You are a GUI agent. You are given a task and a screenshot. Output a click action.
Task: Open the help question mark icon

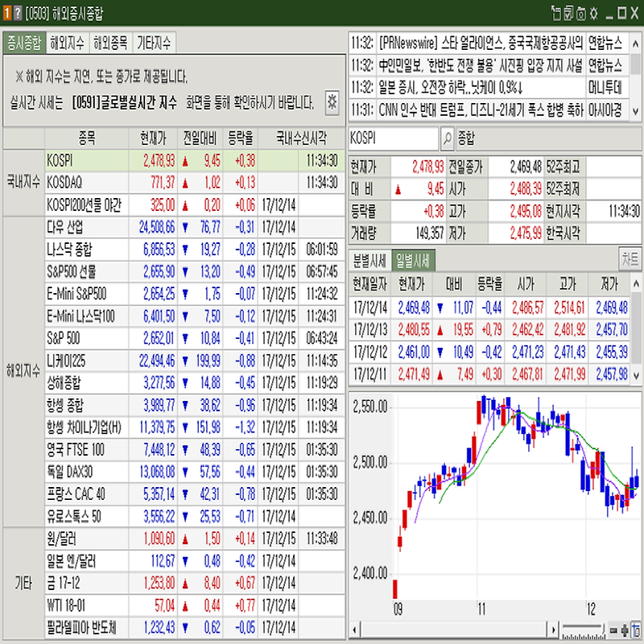[17, 13]
